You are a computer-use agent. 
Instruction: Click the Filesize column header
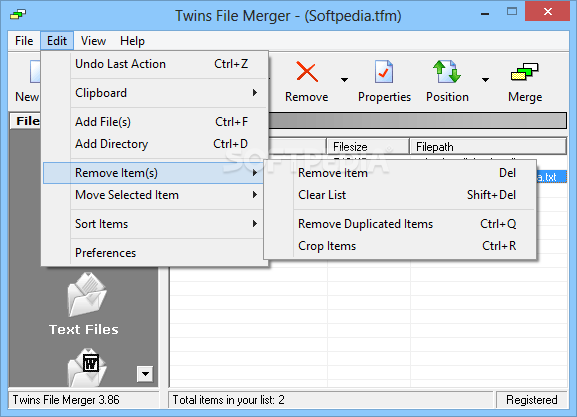click(x=368, y=146)
